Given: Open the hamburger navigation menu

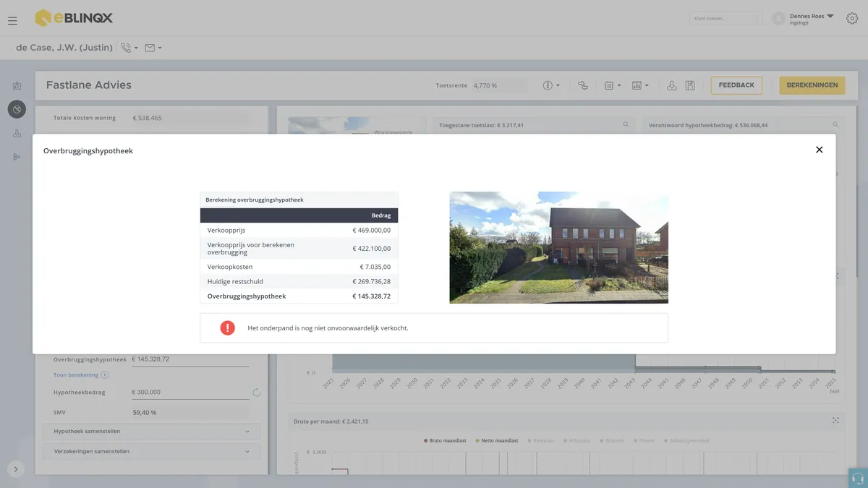Looking at the screenshot, I should point(12,20).
